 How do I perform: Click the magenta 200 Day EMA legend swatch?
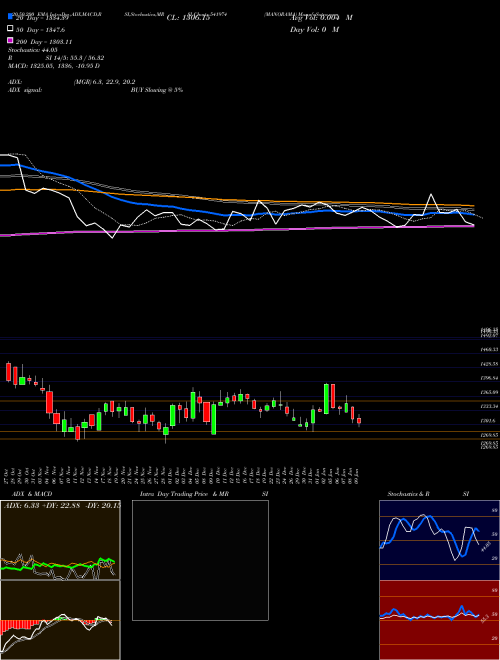point(11,40)
